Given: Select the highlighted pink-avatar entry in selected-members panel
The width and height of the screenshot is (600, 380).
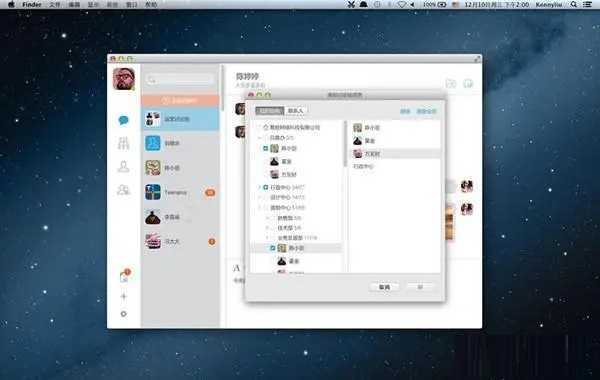Looking at the screenshot, I should (x=395, y=154).
